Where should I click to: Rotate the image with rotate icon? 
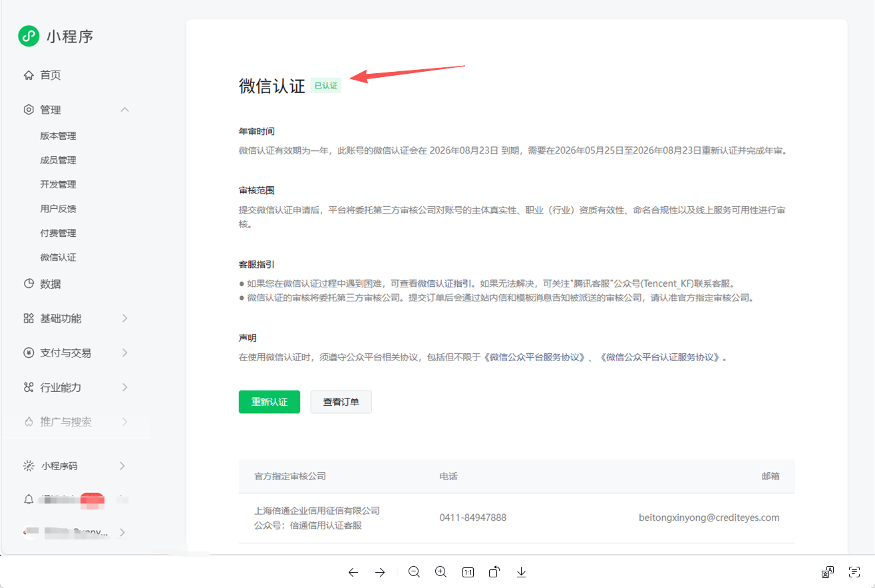[494, 572]
